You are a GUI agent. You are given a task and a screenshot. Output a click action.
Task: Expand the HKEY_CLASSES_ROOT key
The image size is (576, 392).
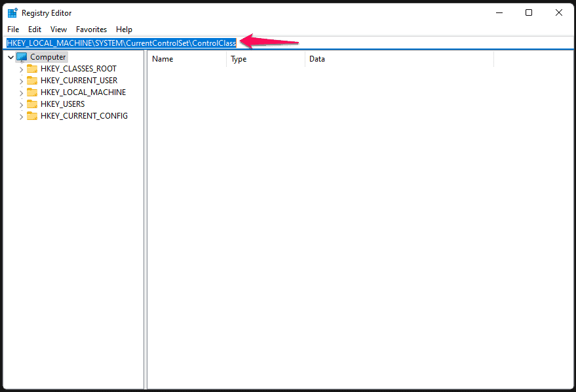pos(22,69)
